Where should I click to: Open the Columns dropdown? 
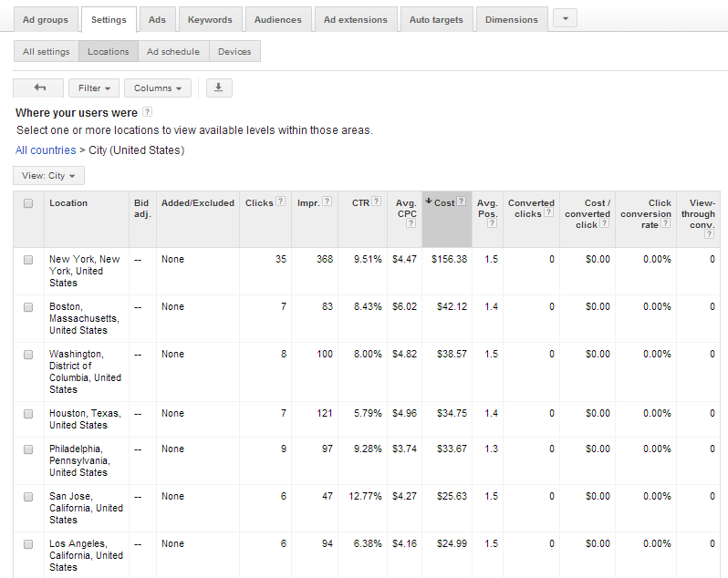coord(158,88)
